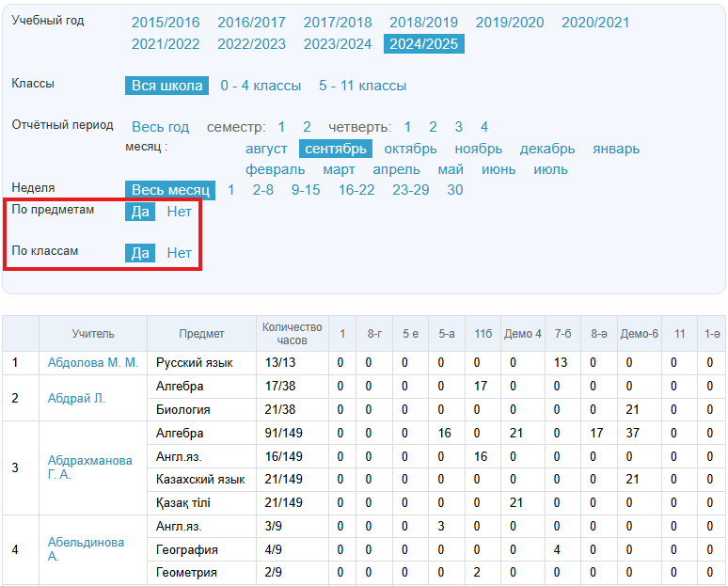This screenshot has height=586, width=728.
Task: Click the Количество часов column header
Action: [292, 333]
